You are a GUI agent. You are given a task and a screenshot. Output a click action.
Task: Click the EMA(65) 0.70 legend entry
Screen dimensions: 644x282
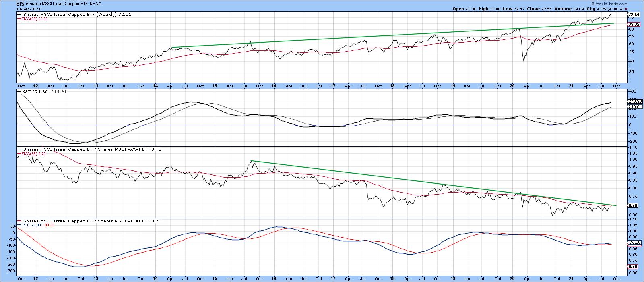pos(32,153)
